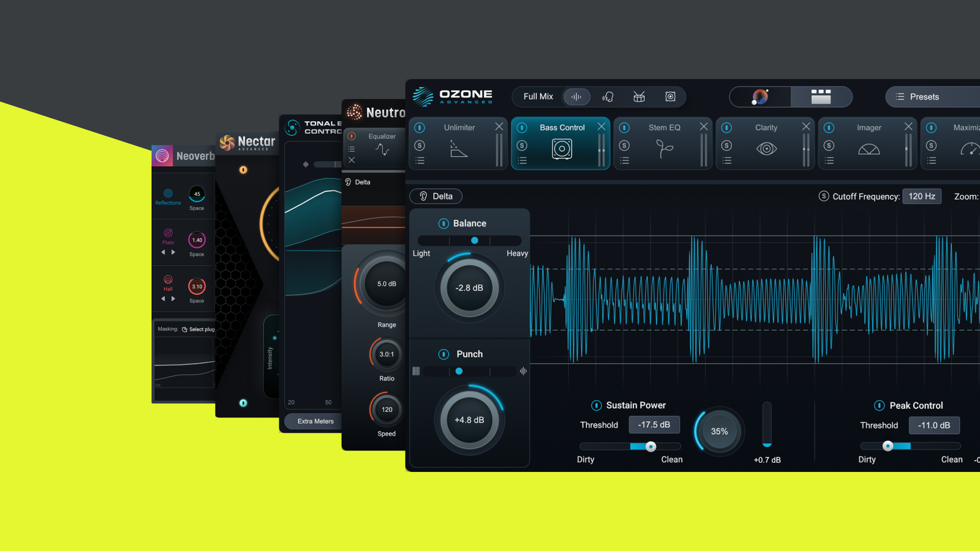Open the Bass Control module preset list

[x=522, y=160]
